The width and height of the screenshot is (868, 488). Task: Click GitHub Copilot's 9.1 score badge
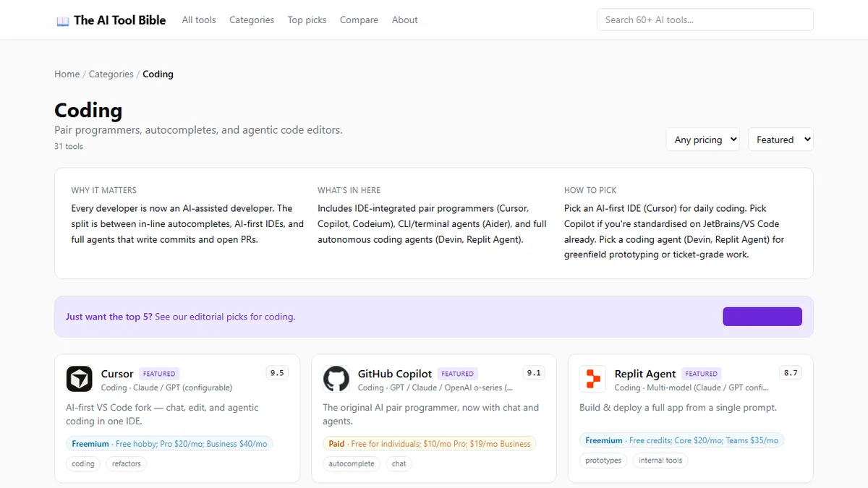click(534, 373)
